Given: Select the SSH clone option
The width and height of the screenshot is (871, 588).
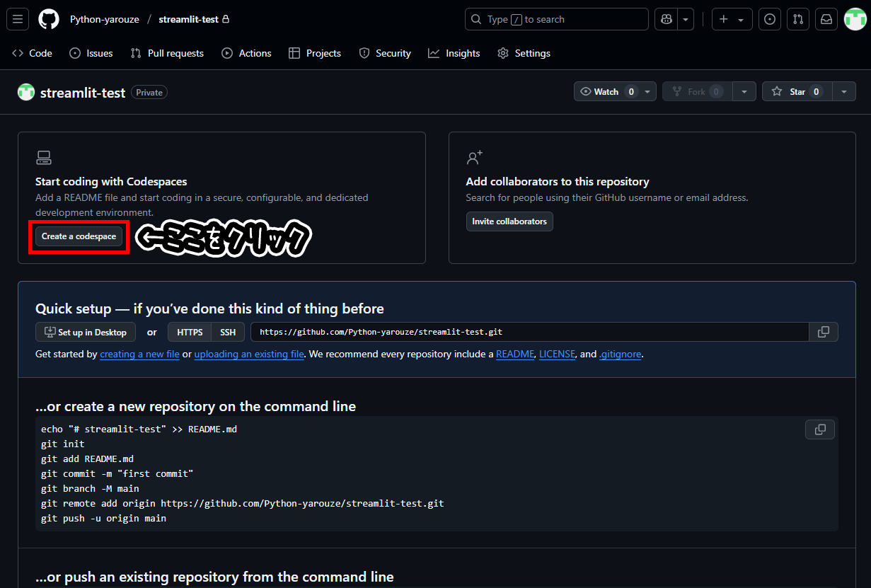Looking at the screenshot, I should coord(228,332).
